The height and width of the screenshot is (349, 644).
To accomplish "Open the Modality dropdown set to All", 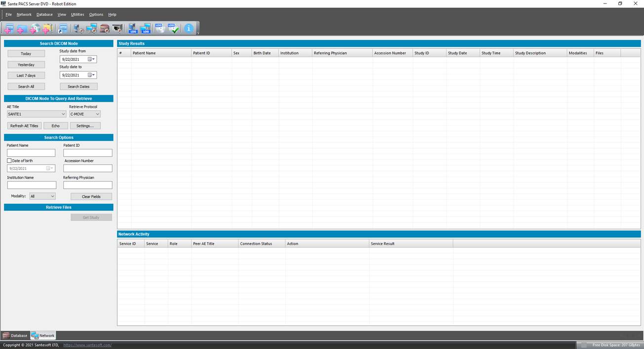I will pyautogui.click(x=42, y=196).
